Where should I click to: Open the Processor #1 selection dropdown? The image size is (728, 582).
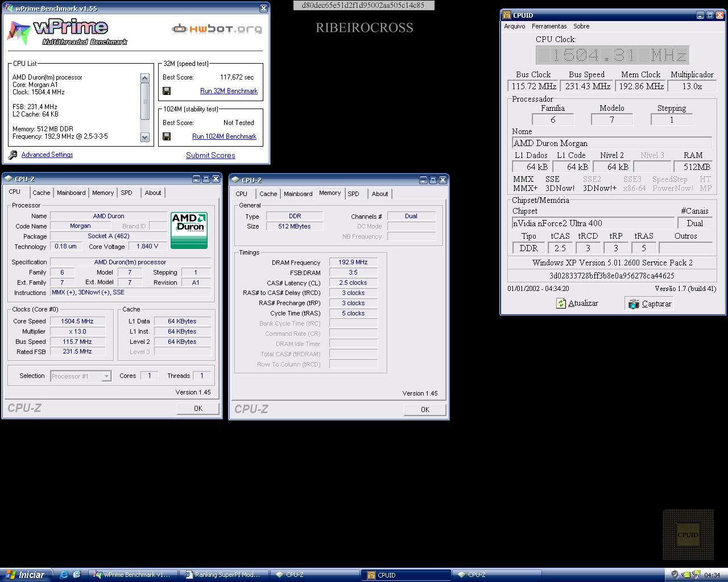click(x=106, y=376)
